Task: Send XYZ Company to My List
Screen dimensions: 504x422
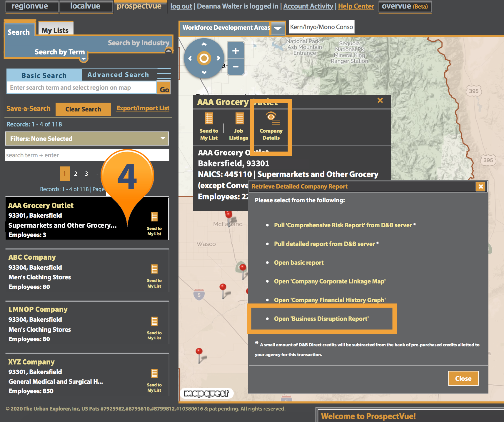Action: [x=154, y=381]
